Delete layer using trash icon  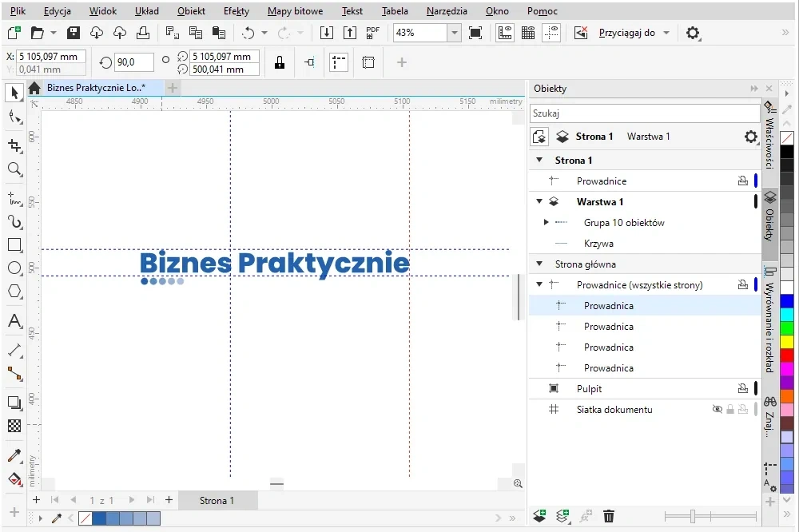(609, 517)
